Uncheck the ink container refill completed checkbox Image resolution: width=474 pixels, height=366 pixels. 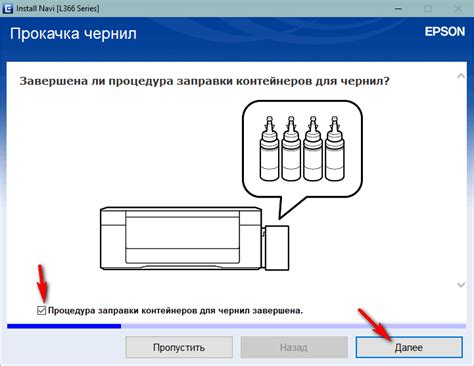click(41, 311)
